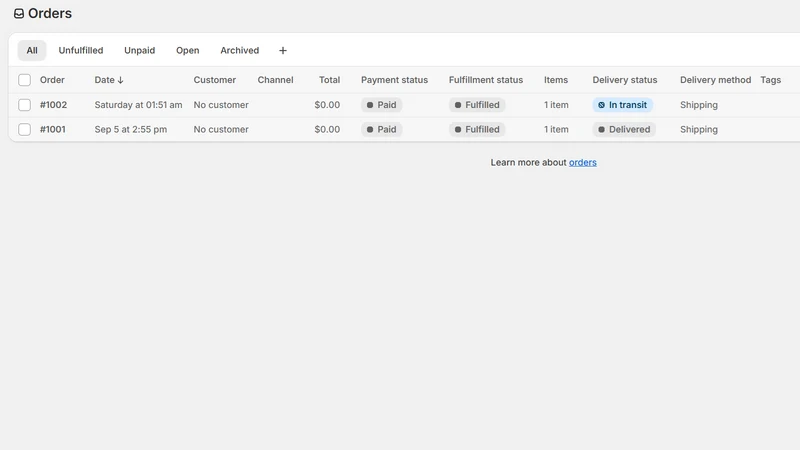This screenshot has height=450, width=800.
Task: Switch to the All tab
Action: [x=32, y=51]
